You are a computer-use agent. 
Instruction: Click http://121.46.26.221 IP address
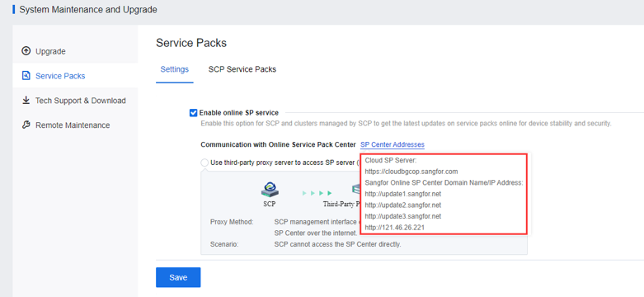394,227
